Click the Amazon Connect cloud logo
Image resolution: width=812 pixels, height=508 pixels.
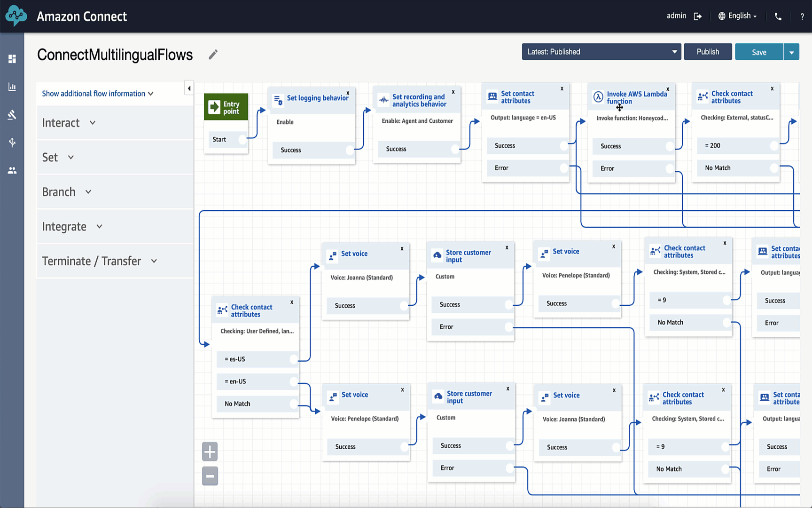pyautogui.click(x=16, y=16)
